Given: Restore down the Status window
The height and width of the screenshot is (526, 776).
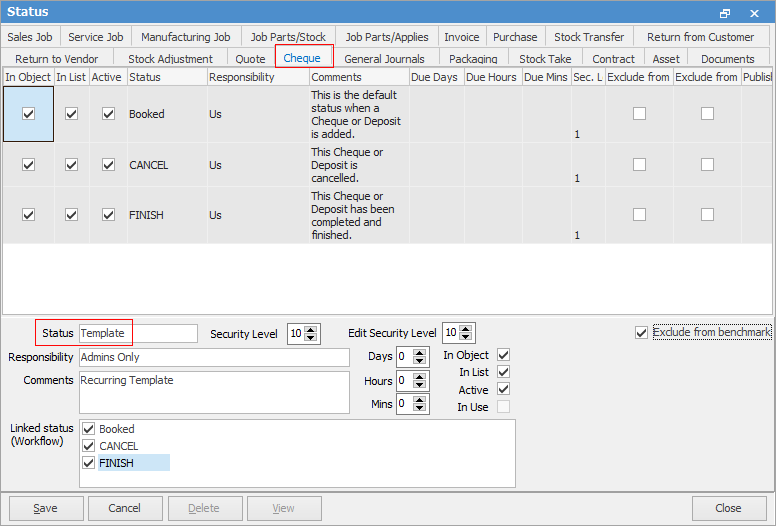Looking at the screenshot, I should click(725, 12).
